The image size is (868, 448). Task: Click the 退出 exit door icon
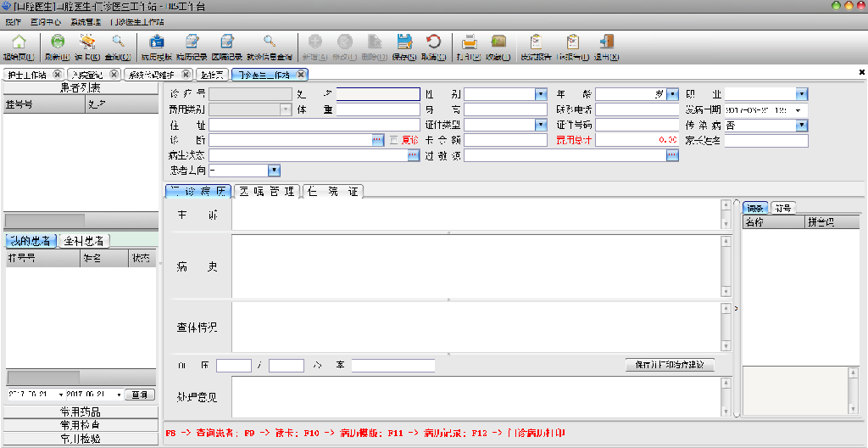pos(606,42)
